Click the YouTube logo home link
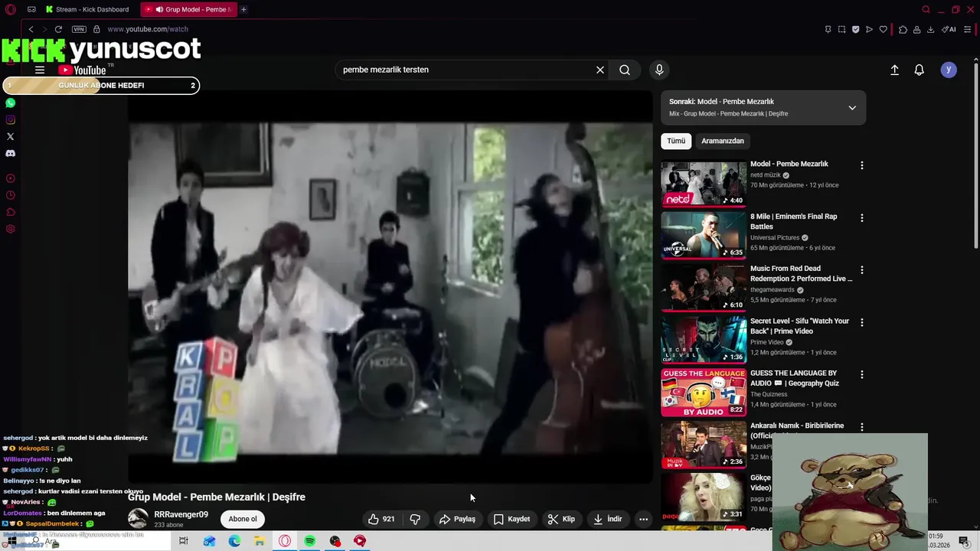Screen dimensions: 980x551 pos(82,70)
